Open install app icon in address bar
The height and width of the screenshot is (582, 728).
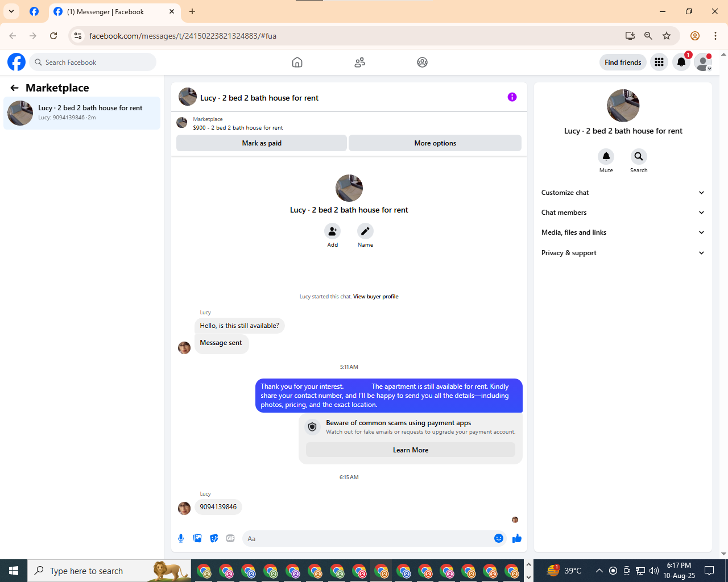630,36
